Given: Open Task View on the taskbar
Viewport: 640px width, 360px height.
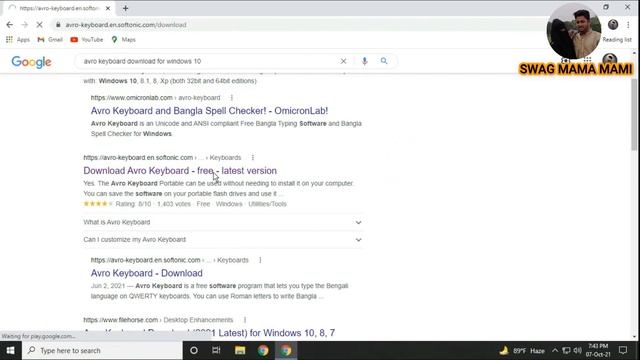Looking at the screenshot, I should (x=216, y=351).
